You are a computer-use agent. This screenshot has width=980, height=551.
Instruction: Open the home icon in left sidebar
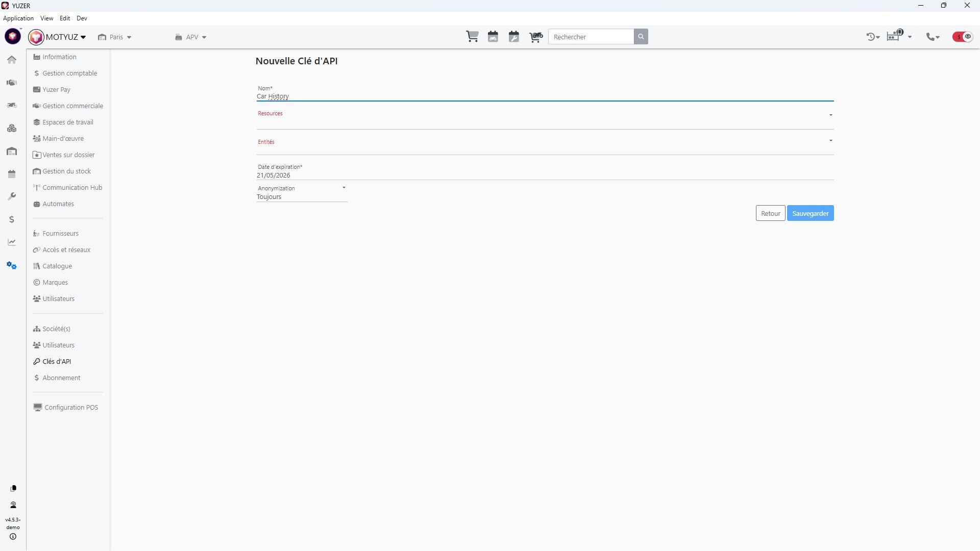click(x=12, y=60)
